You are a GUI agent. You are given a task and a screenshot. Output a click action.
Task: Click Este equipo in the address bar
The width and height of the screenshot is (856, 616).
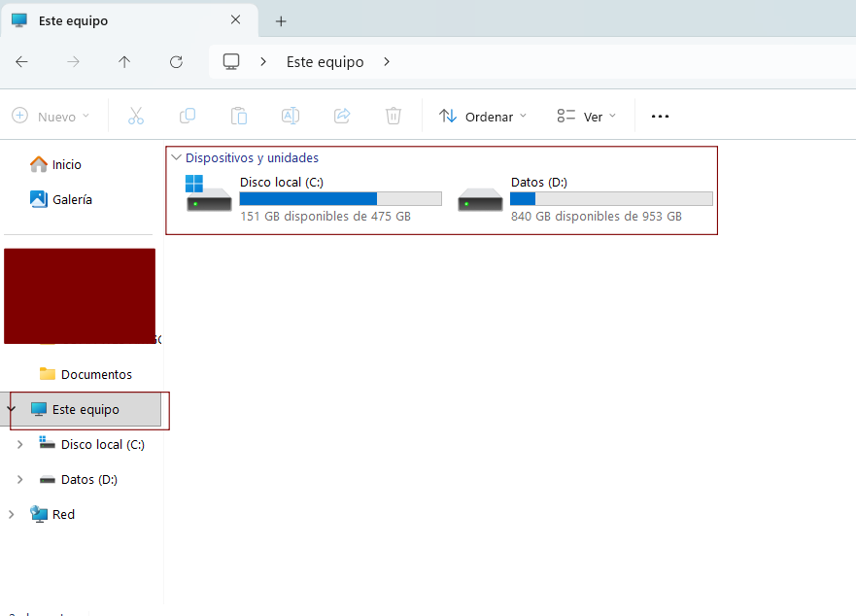pos(325,62)
